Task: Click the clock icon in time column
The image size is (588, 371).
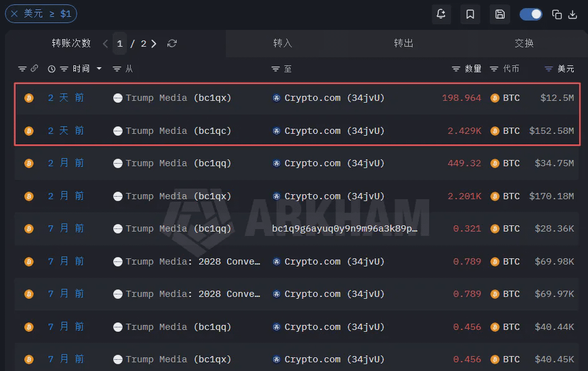Action: [52, 69]
